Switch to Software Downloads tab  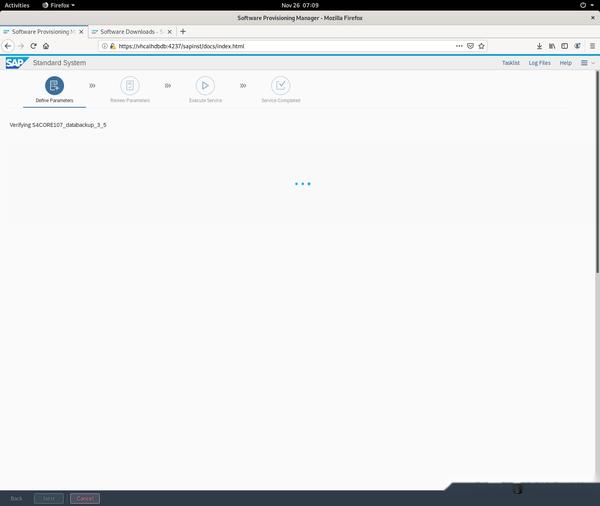[132, 32]
